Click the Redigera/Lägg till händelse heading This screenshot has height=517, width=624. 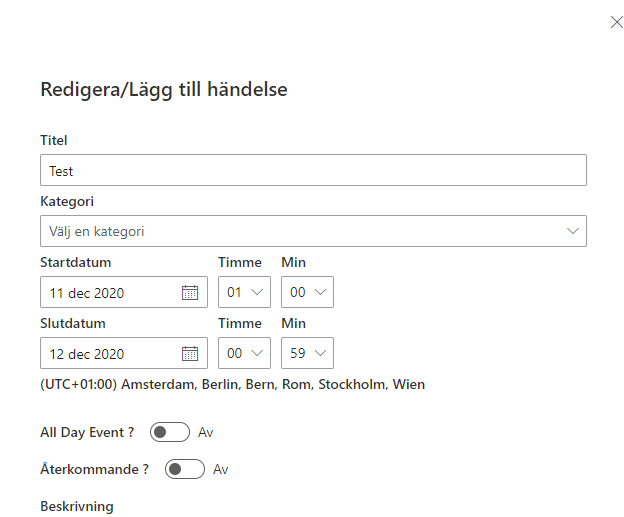164,90
